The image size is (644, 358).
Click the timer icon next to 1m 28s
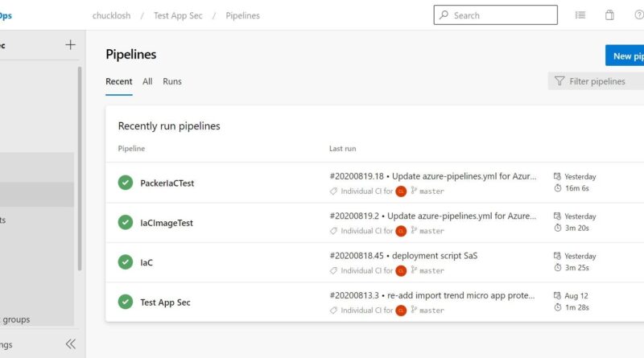[557, 307]
